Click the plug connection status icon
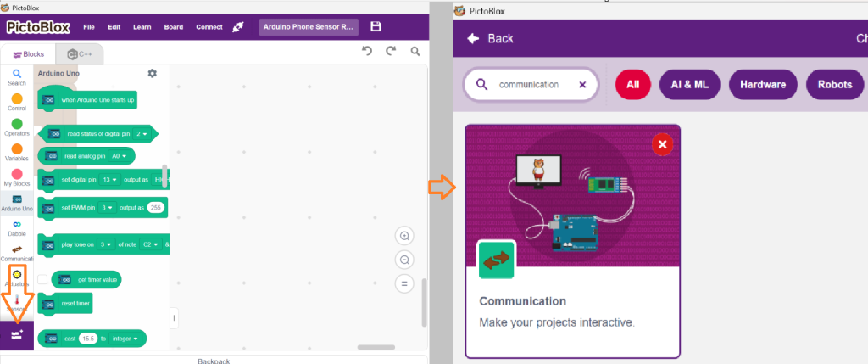This screenshot has height=364, width=868. click(x=238, y=27)
